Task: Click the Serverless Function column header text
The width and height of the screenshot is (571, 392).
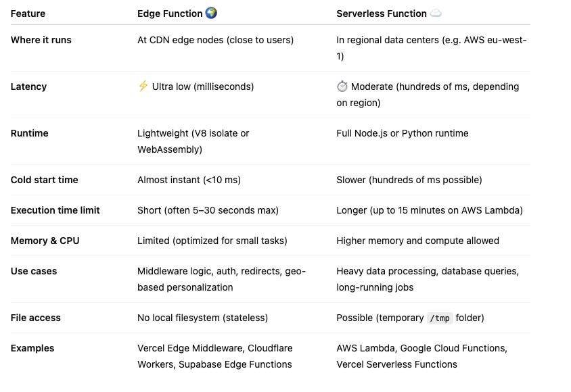Action: click(382, 14)
